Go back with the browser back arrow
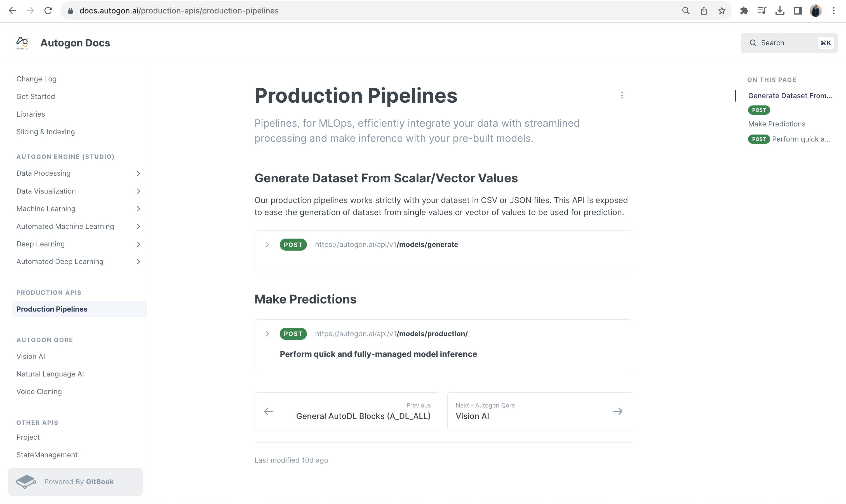846x504 pixels. tap(12, 11)
